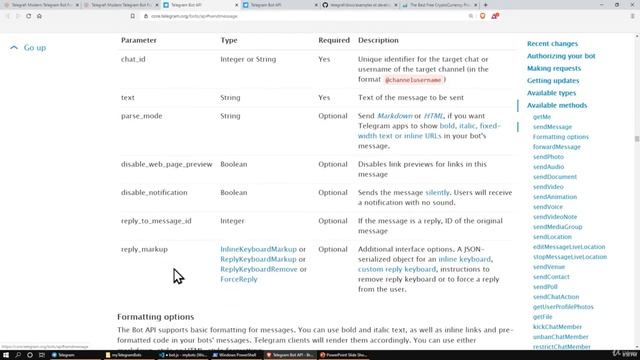Open the browser menu icon at far right

pos(633,16)
